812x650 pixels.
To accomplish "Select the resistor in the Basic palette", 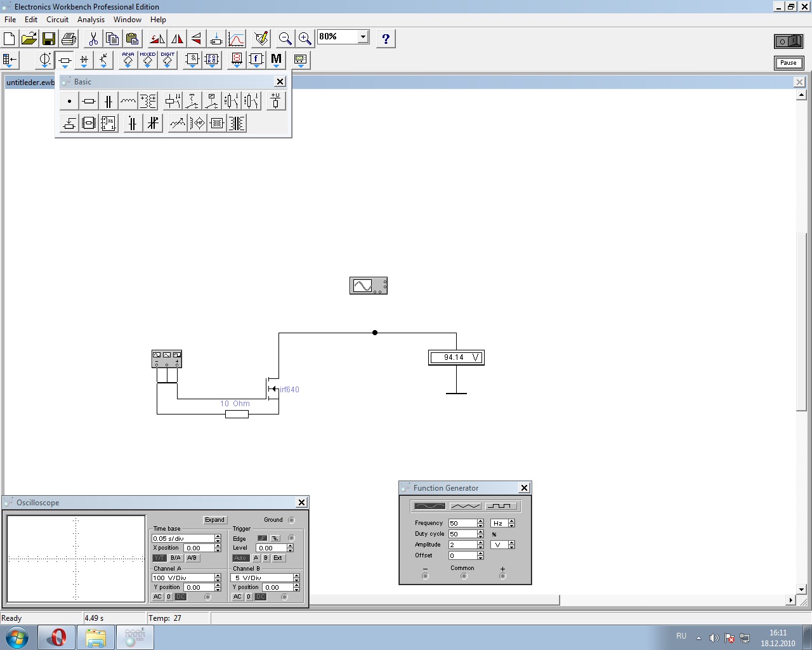I will pos(89,101).
